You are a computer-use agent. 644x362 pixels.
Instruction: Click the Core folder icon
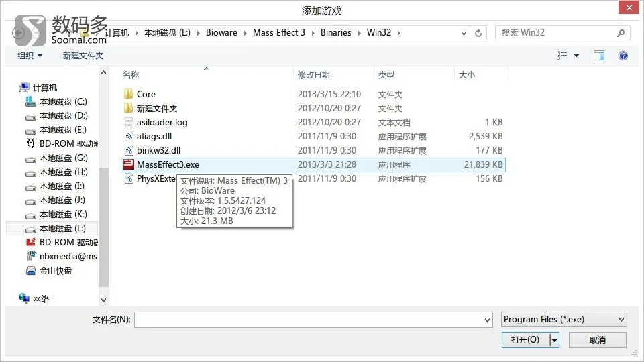pos(129,94)
